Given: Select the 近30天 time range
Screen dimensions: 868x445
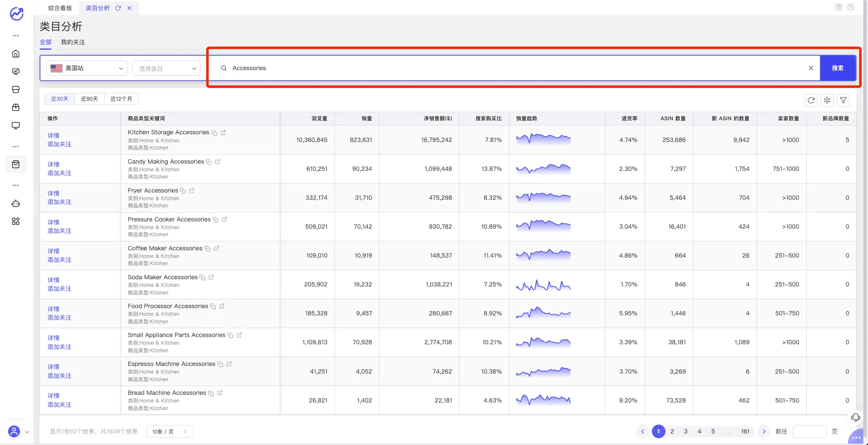Looking at the screenshot, I should (60, 99).
